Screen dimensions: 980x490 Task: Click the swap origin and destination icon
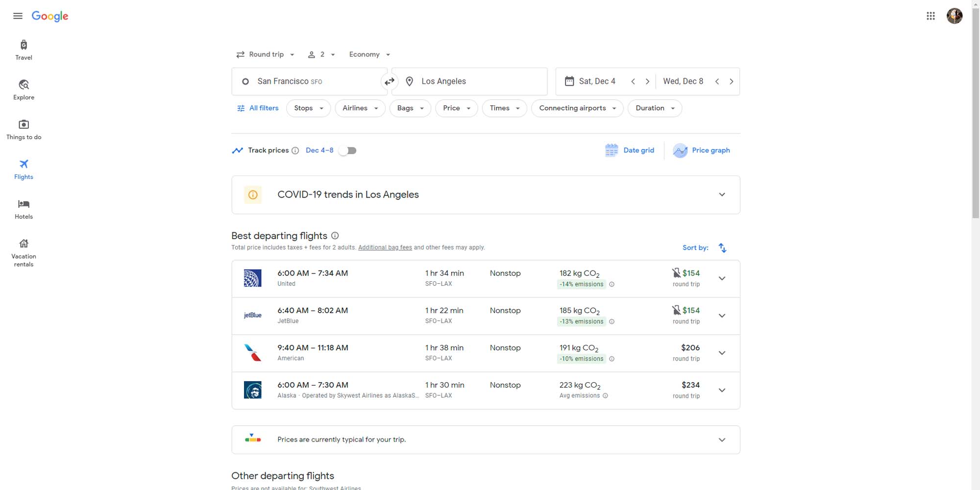point(390,81)
